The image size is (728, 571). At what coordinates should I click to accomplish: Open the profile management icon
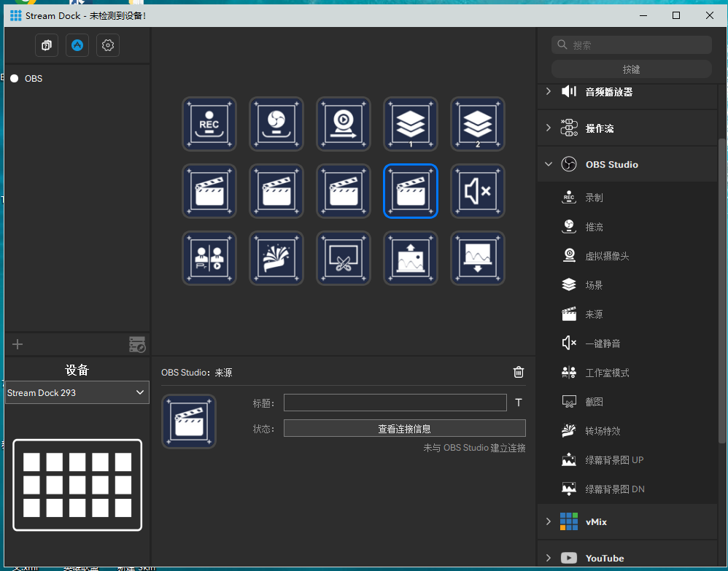(x=137, y=344)
